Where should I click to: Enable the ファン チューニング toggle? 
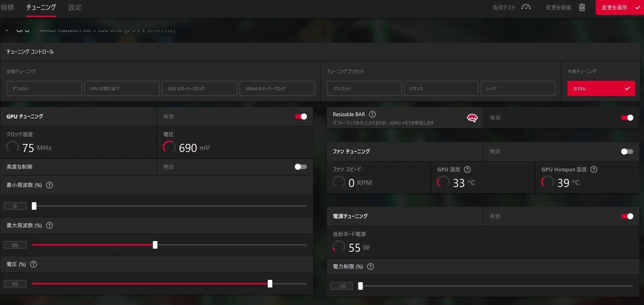click(x=627, y=152)
